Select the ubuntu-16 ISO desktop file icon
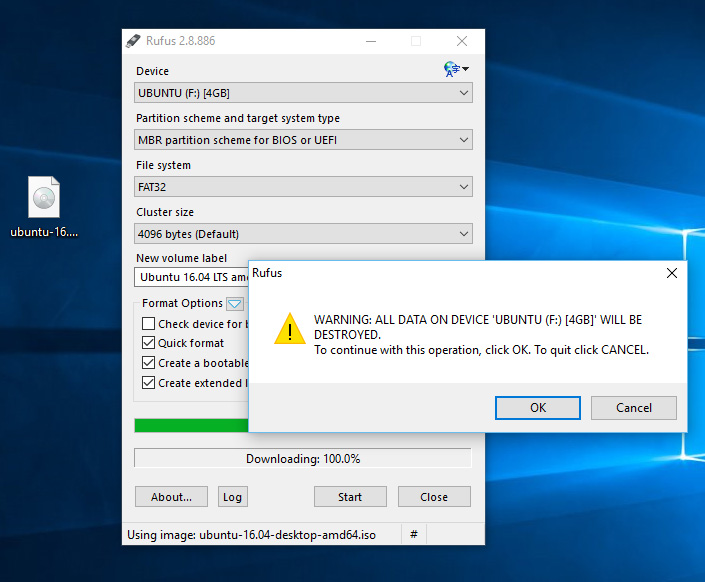The height and width of the screenshot is (582, 705). pyautogui.click(x=44, y=197)
